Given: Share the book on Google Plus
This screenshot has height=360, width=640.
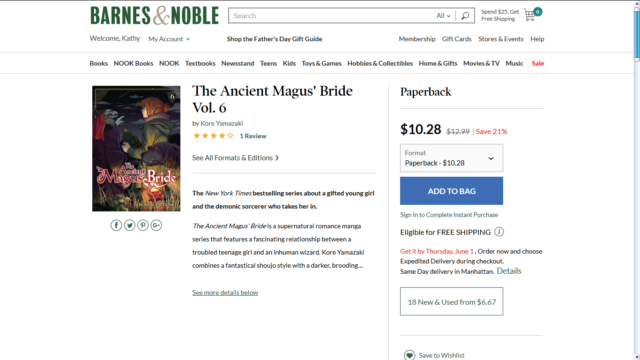Looking at the screenshot, I should coord(156,225).
